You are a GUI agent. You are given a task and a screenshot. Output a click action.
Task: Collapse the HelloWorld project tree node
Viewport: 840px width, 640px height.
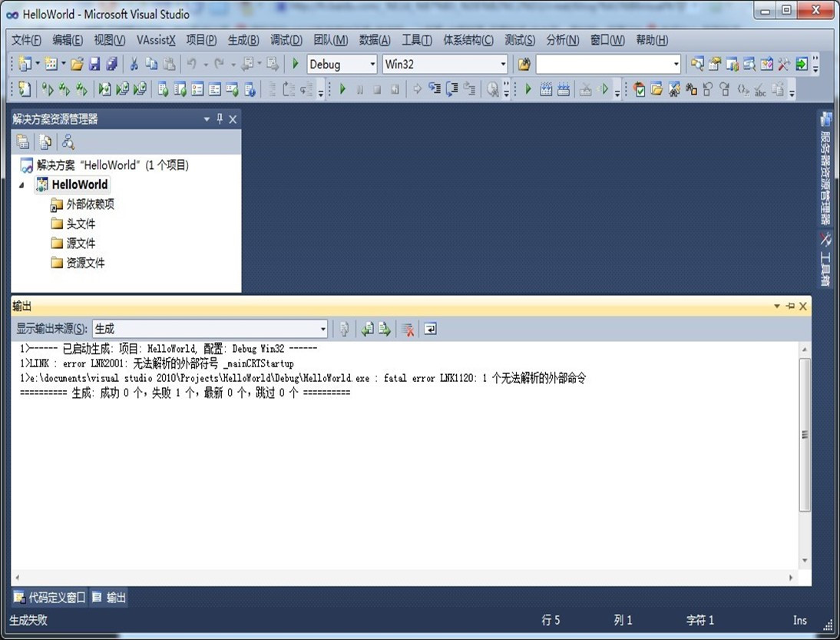[21, 185]
